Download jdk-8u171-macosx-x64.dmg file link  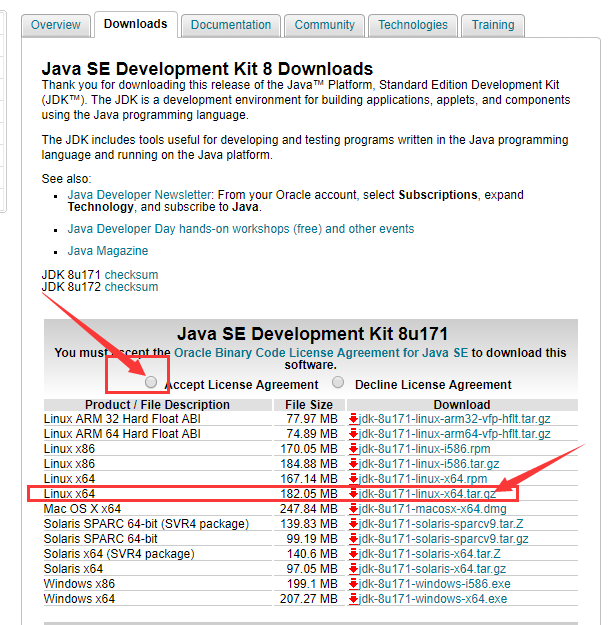point(432,509)
